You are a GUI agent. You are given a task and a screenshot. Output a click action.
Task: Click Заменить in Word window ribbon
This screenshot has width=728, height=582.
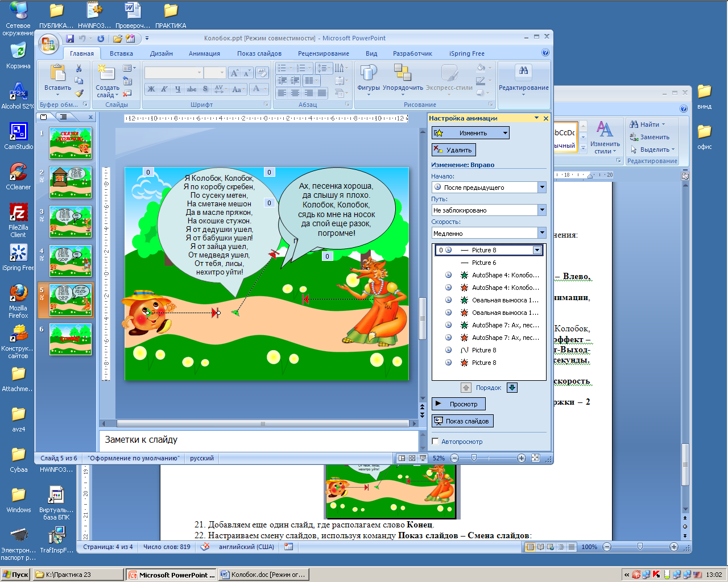[650, 137]
